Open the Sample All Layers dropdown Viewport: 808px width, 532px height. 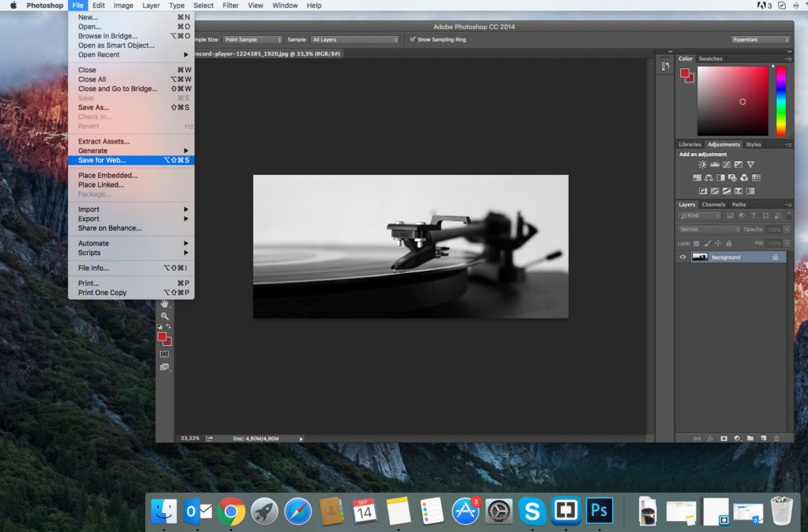pyautogui.click(x=355, y=39)
